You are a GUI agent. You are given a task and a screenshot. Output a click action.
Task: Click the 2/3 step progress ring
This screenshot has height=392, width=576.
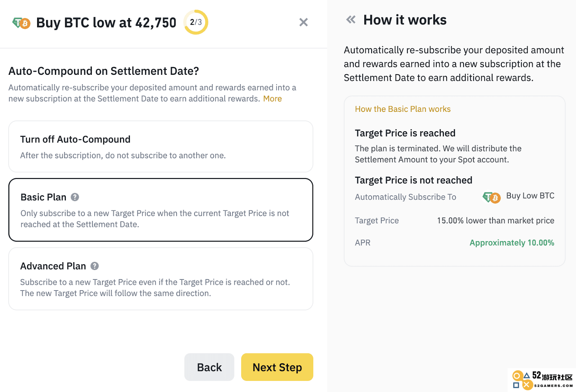point(196,22)
